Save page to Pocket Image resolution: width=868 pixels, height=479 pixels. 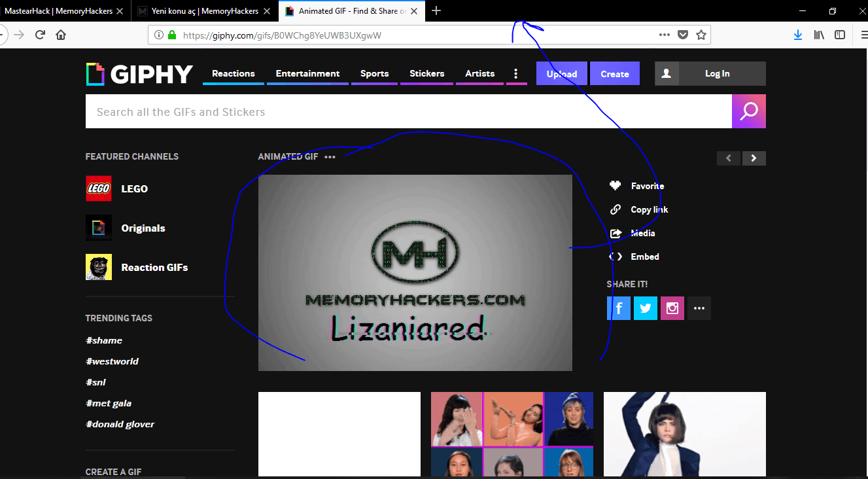(x=683, y=35)
